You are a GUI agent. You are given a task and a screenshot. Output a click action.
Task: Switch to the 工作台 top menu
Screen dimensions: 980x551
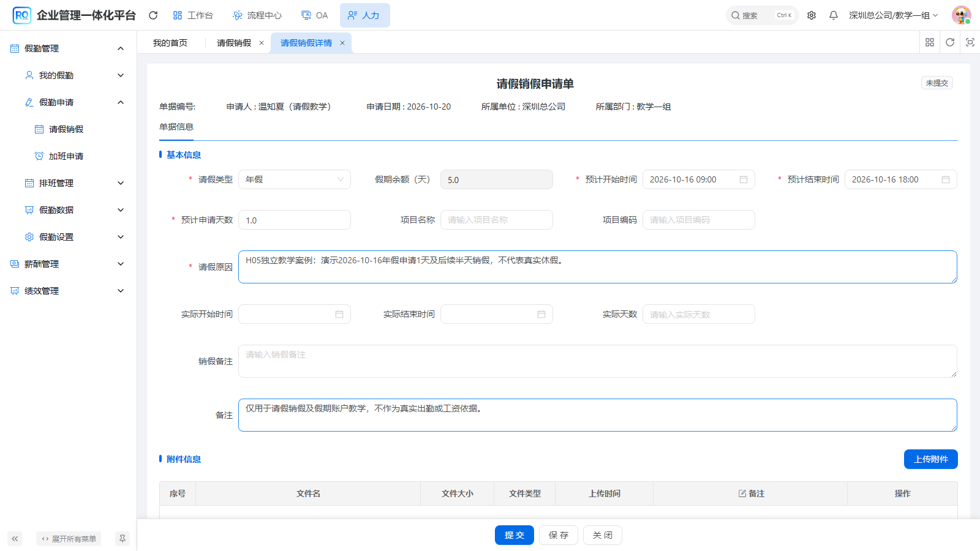(x=193, y=15)
